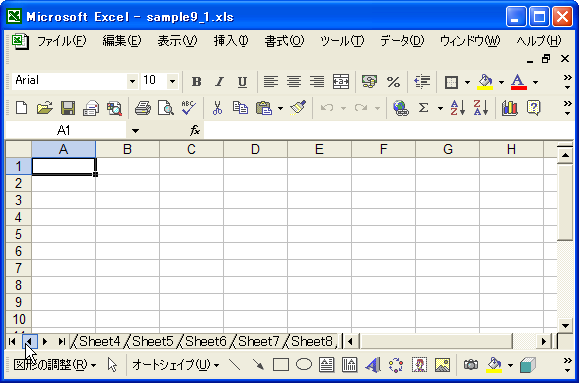Open an existing file via folder icon

[44, 108]
